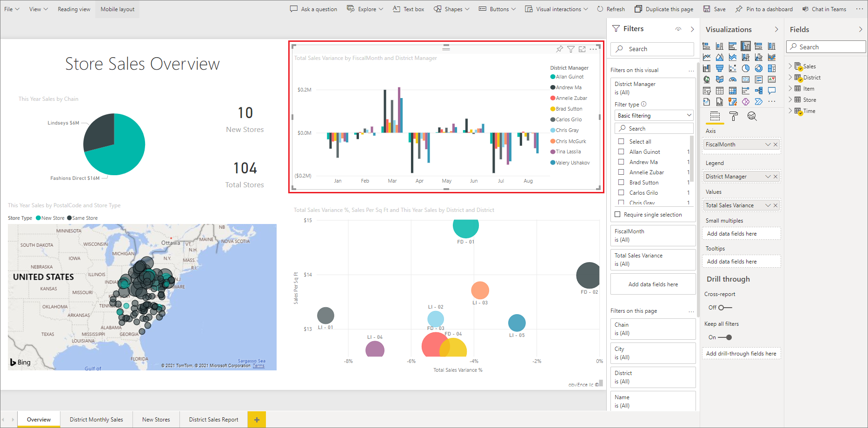Enable Require single selection checkbox
This screenshot has width=868, height=428.
[x=617, y=215]
